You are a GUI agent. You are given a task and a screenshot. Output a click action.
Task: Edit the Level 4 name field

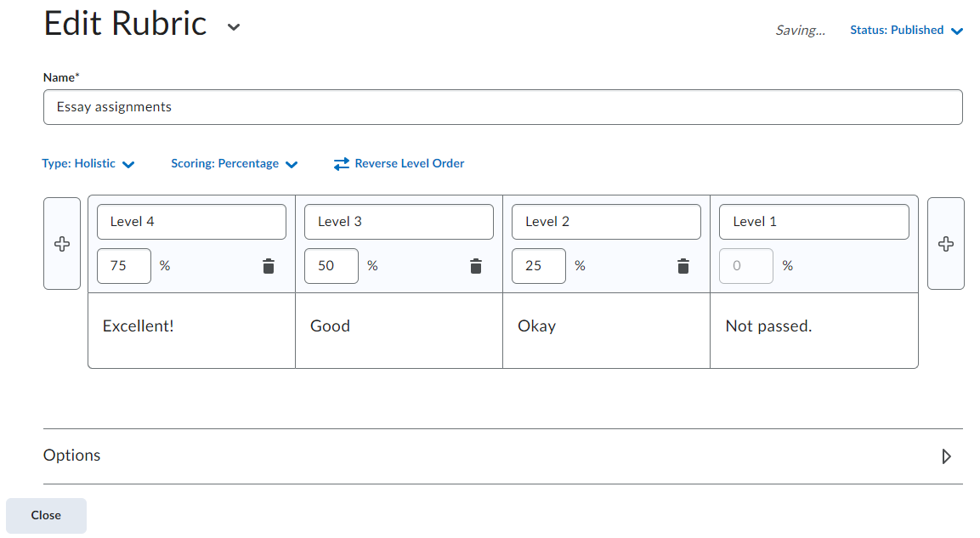click(x=191, y=222)
